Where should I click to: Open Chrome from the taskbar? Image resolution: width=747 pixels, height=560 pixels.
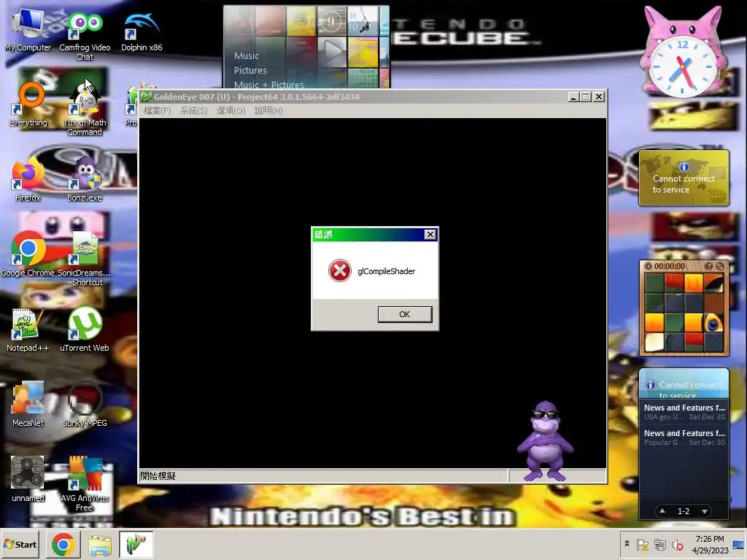tap(63, 544)
